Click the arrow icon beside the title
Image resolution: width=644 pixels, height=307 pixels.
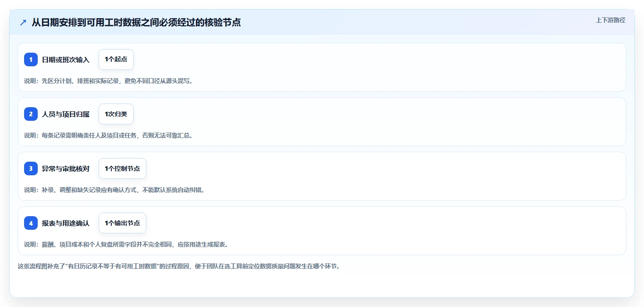click(x=23, y=22)
